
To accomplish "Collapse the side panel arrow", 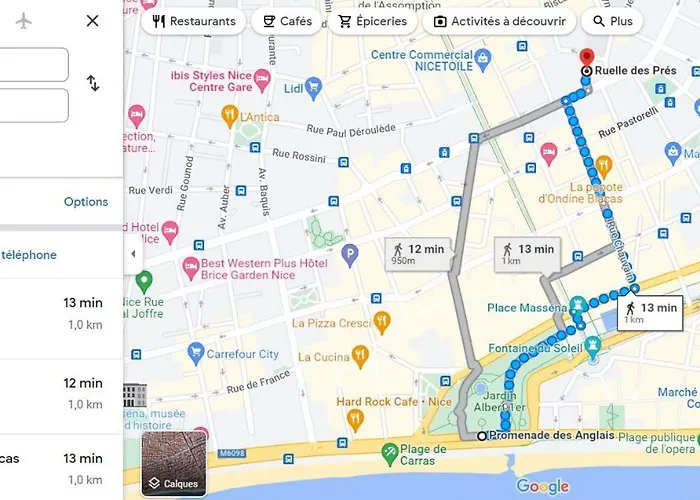I will tap(133, 254).
